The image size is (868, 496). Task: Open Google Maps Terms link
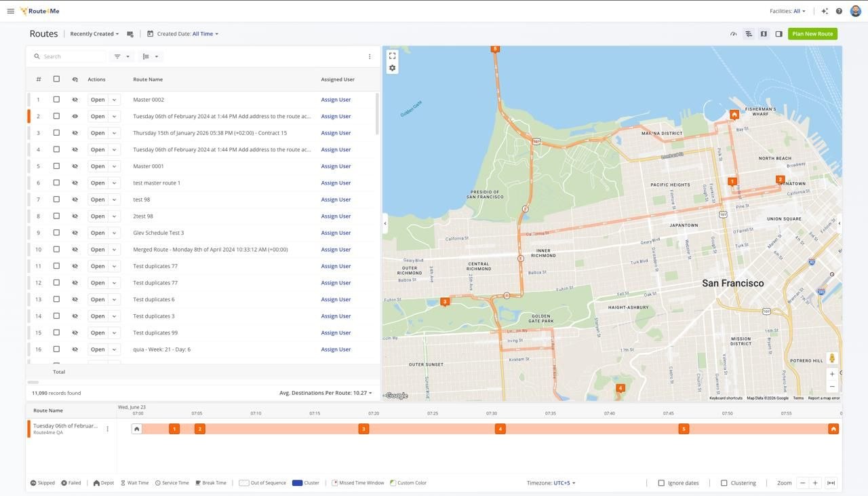(x=798, y=398)
